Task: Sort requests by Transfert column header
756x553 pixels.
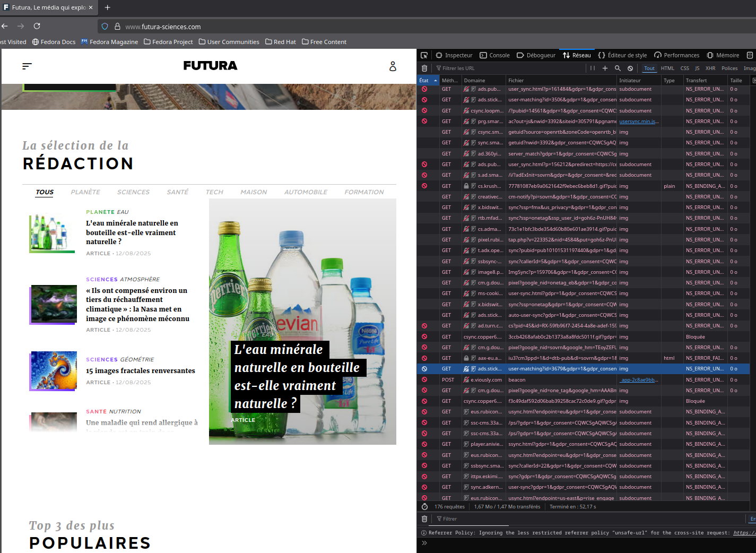Action: pos(705,81)
